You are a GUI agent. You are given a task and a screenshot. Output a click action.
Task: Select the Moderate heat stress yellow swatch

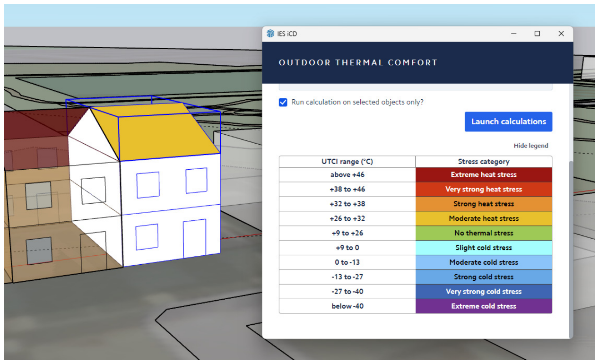tap(484, 218)
